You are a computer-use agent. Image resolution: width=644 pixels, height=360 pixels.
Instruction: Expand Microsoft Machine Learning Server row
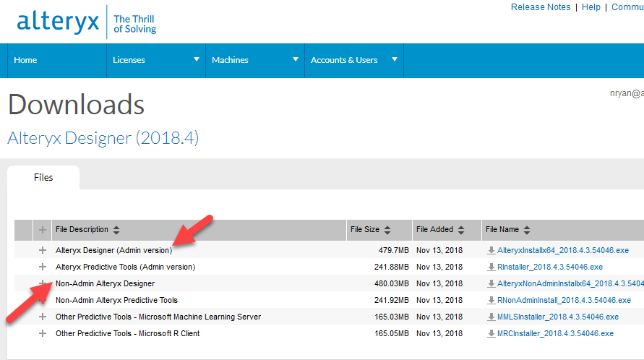[43, 317]
